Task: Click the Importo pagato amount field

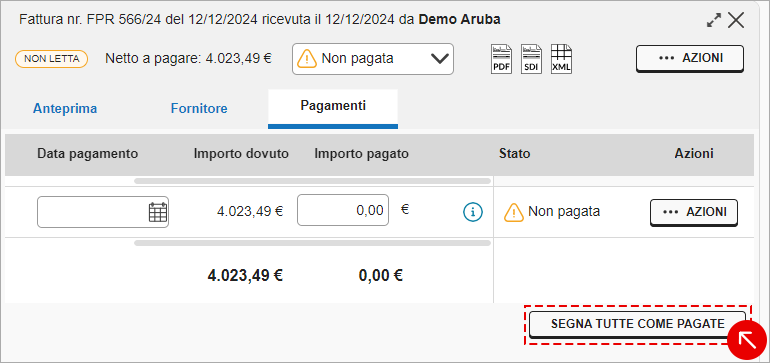Action: click(x=343, y=210)
